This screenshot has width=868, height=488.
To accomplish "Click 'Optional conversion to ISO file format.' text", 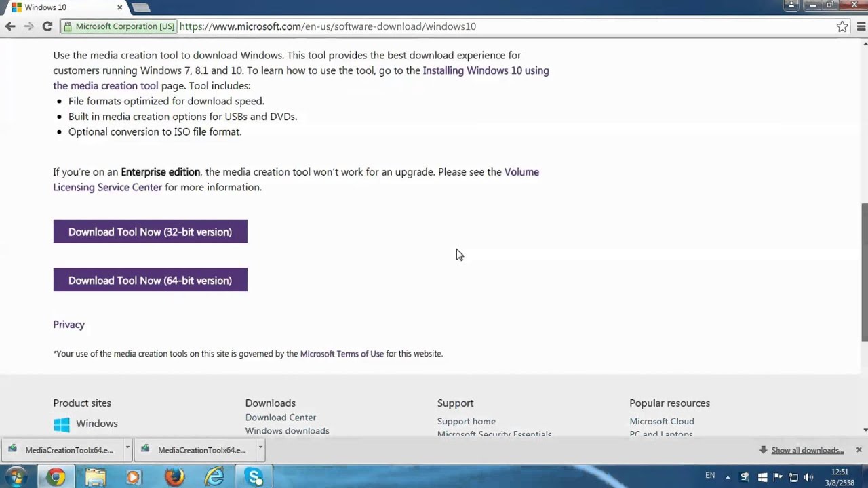I will [x=155, y=132].
